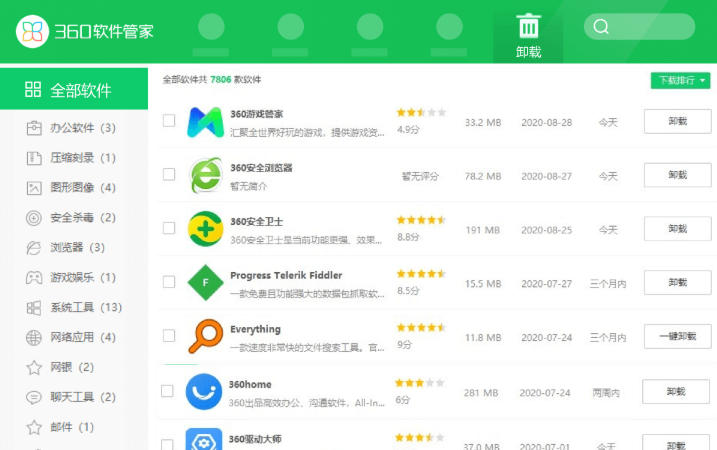
Task: Uninstall 360驱动大师 with its 卸载 button
Action: pos(675,444)
